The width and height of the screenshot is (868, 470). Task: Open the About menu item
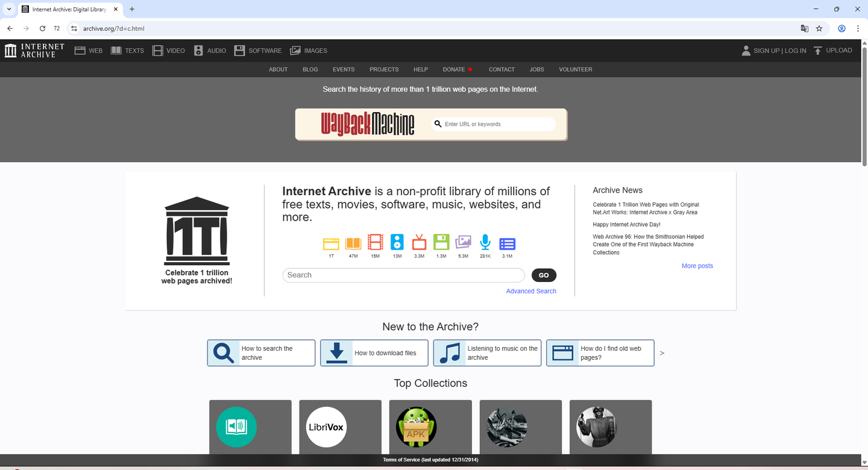coord(278,69)
